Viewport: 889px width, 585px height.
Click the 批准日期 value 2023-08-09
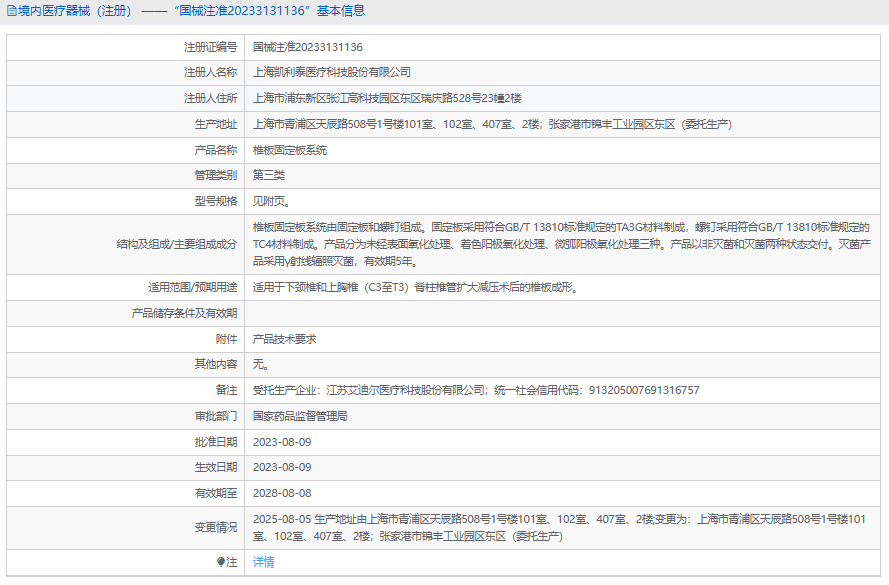[282, 441]
